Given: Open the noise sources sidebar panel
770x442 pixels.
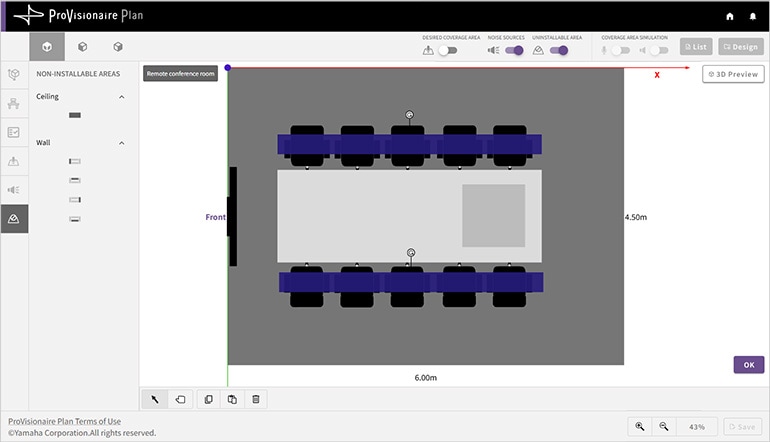Looking at the screenshot, I should point(14,189).
